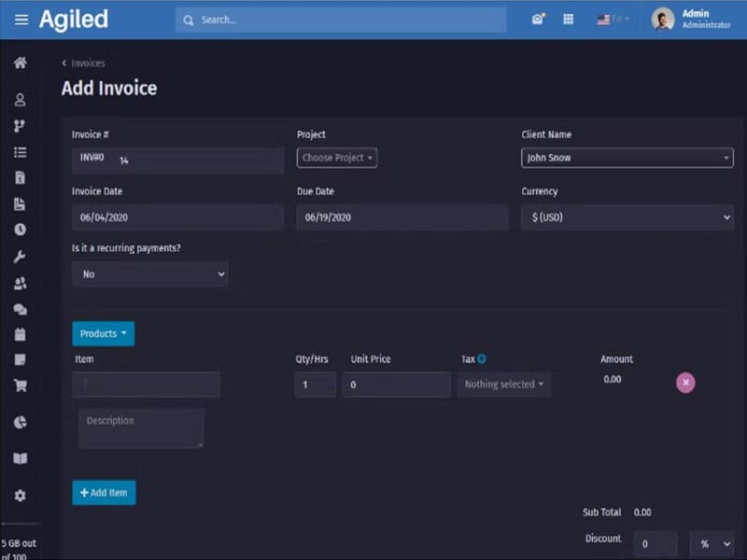The image size is (747, 560).
Task: Open the clock time tracking icon
Action: click(x=20, y=230)
